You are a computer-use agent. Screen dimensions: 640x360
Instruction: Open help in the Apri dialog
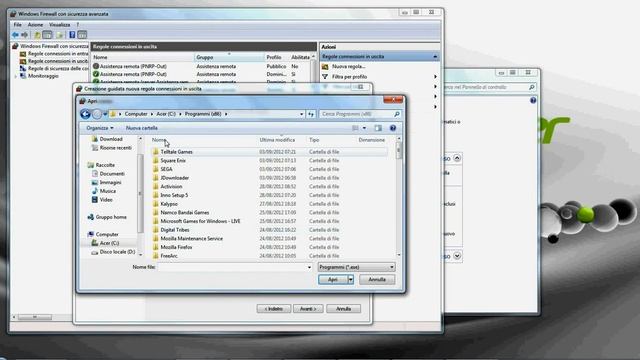(x=393, y=128)
